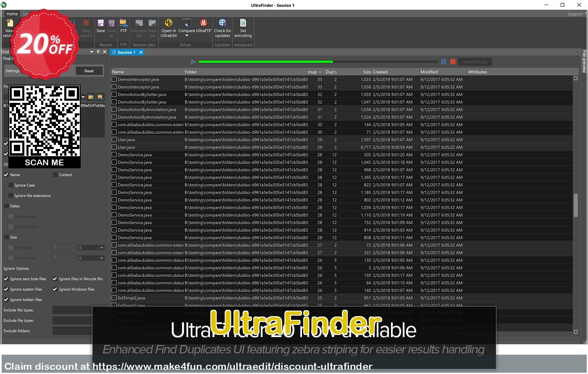Pause the running search
Image resolution: width=588 pixels, height=374 pixels.
(444, 62)
